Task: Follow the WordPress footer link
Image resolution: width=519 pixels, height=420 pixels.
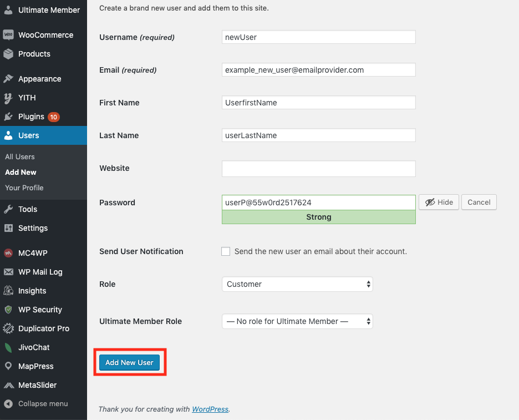Action: click(x=210, y=409)
